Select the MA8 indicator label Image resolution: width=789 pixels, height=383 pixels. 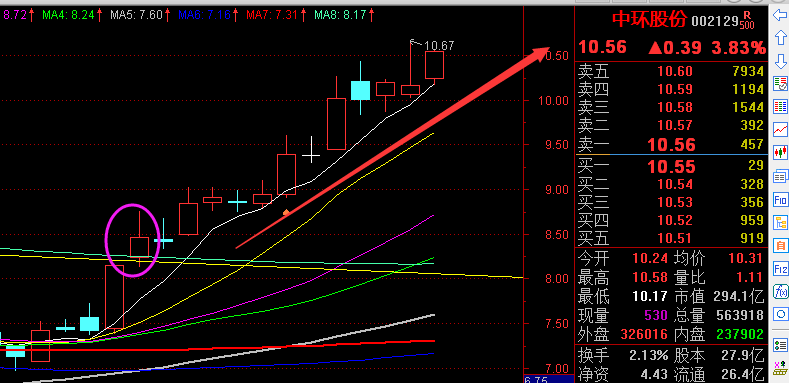345,15
